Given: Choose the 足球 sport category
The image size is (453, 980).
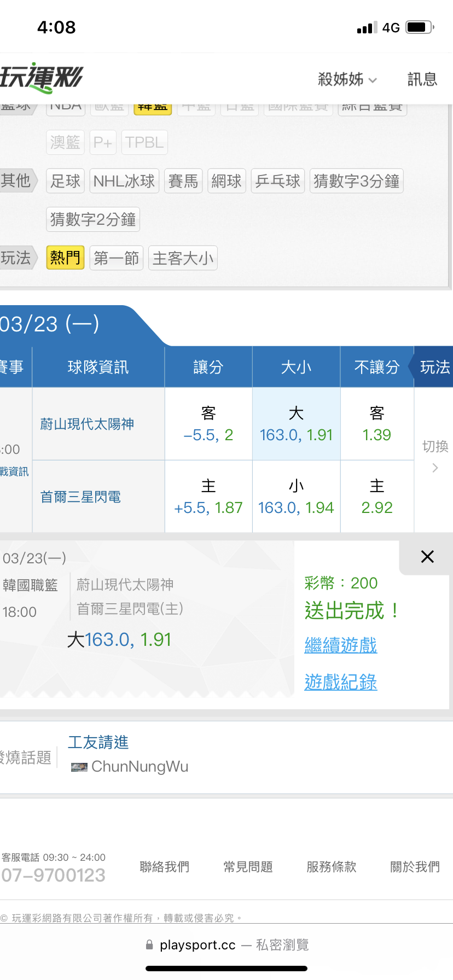Looking at the screenshot, I should pyautogui.click(x=65, y=181).
